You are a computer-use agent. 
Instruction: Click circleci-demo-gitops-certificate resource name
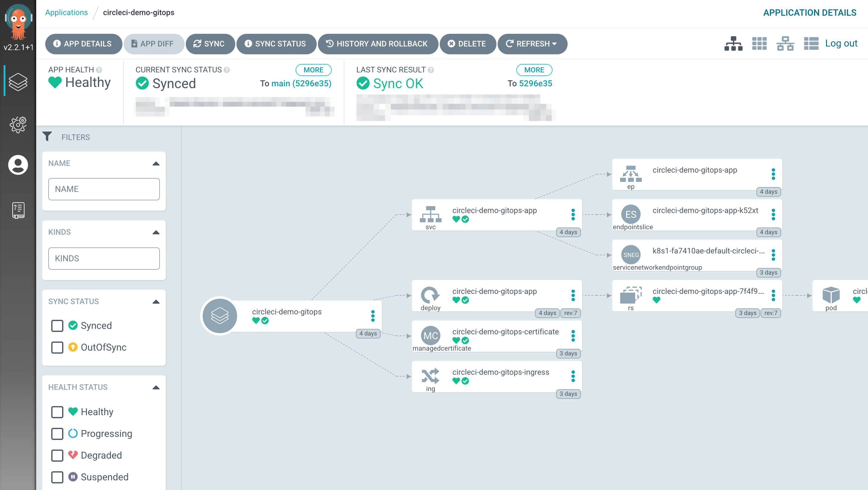pos(505,332)
